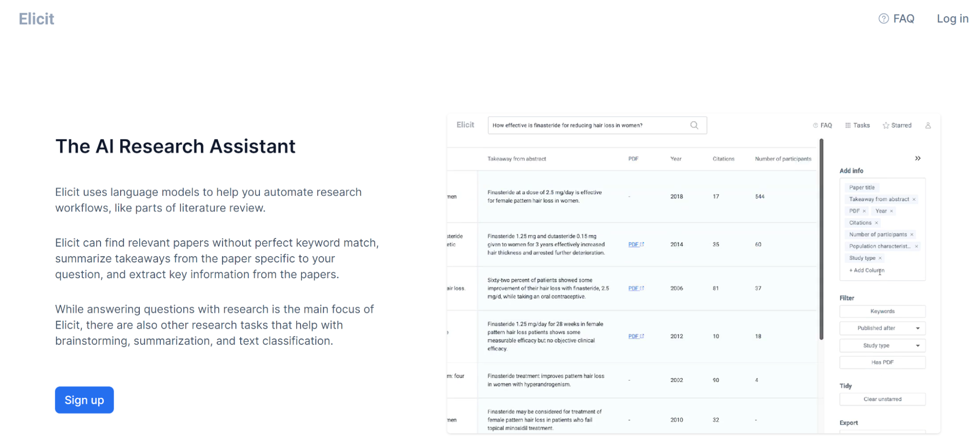The height and width of the screenshot is (442, 980).
Task: Remove the Citations column tag
Action: click(877, 223)
